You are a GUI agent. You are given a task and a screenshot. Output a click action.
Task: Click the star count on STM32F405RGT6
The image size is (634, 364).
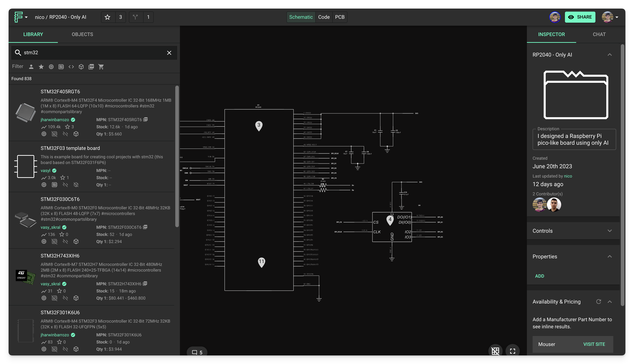tap(69, 127)
